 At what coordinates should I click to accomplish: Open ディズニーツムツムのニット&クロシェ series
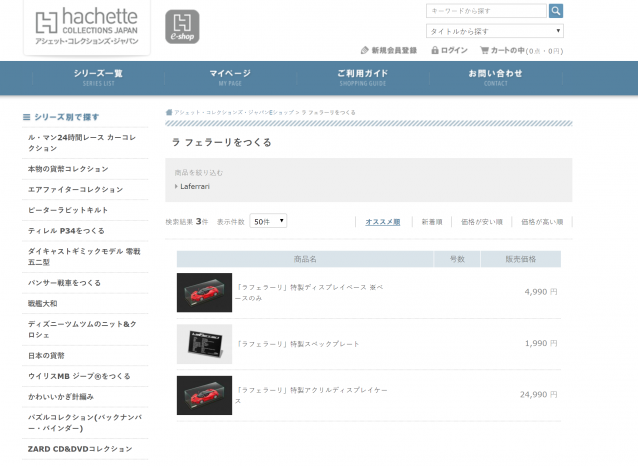click(x=85, y=330)
